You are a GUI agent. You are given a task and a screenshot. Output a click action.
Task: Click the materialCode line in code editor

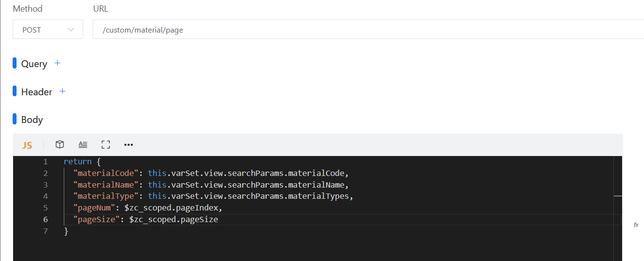coord(211,173)
